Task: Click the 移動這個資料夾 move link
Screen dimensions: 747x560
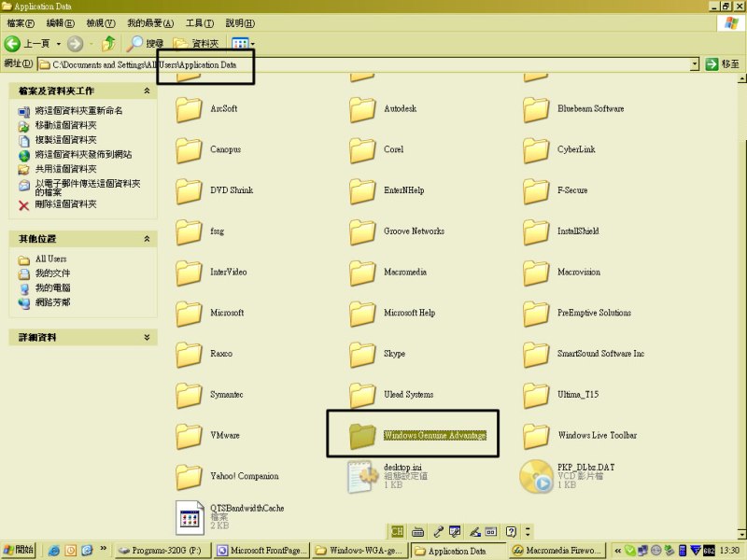Action: coord(65,125)
